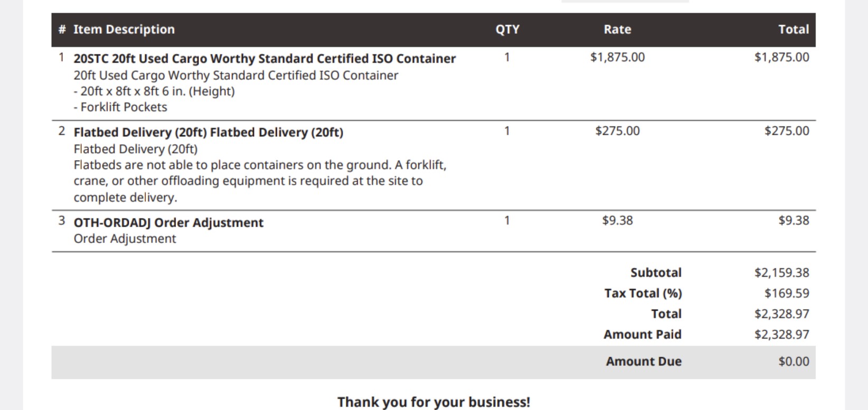Click the $9.38 Order Adjustment rate

click(617, 220)
